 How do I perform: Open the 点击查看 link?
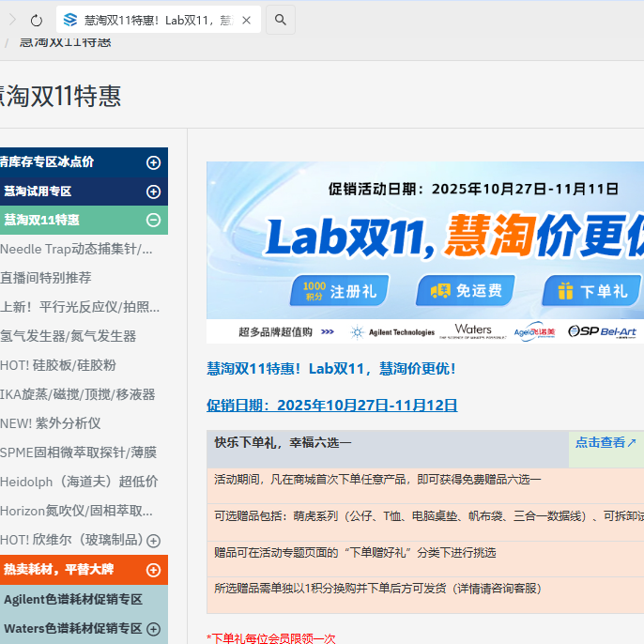point(606,442)
